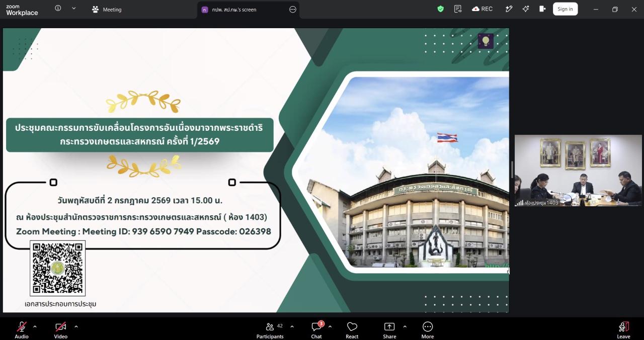Click green encryption shield icon
Image resolution: width=644 pixels, height=340 pixels.
pyautogui.click(x=441, y=9)
